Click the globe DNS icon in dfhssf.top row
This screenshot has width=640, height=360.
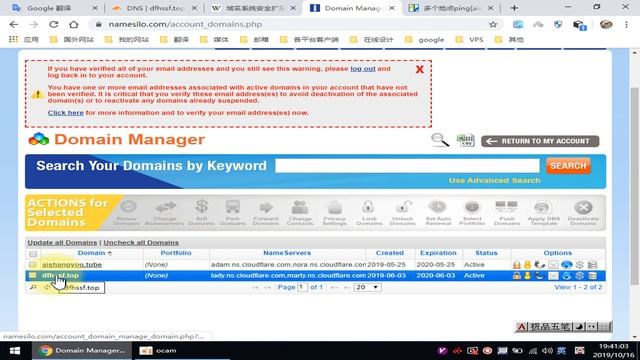click(566, 276)
